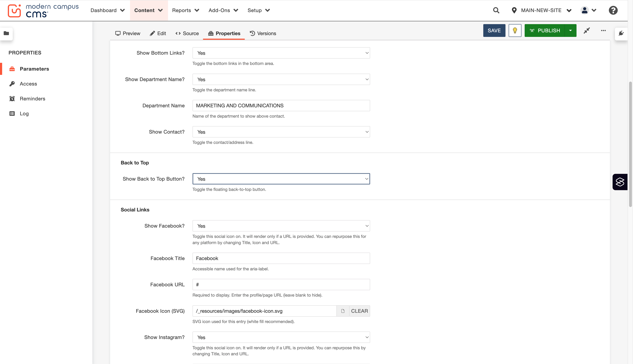The width and height of the screenshot is (633, 364).
Task: Switch to the Versions tab
Action: coord(263,33)
